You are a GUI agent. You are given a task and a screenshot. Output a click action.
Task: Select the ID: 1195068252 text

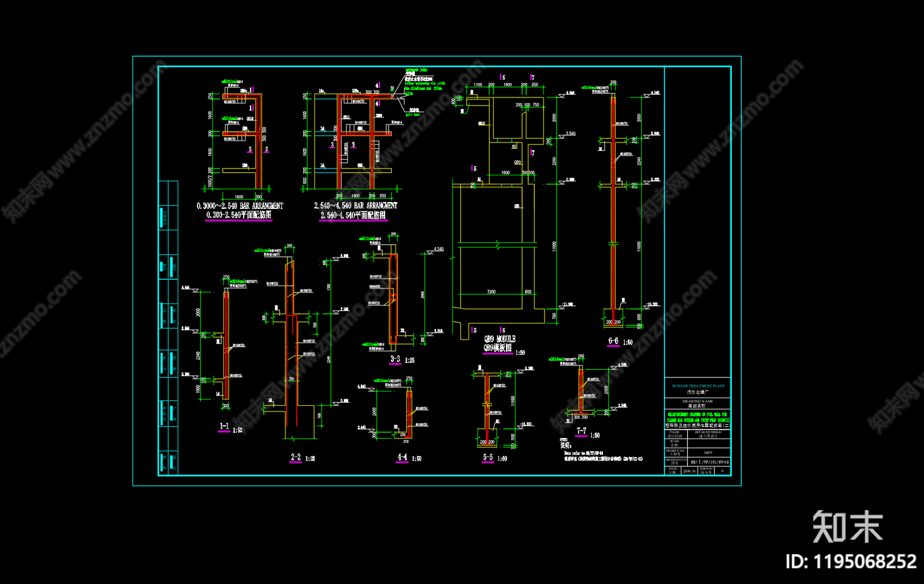(851, 561)
